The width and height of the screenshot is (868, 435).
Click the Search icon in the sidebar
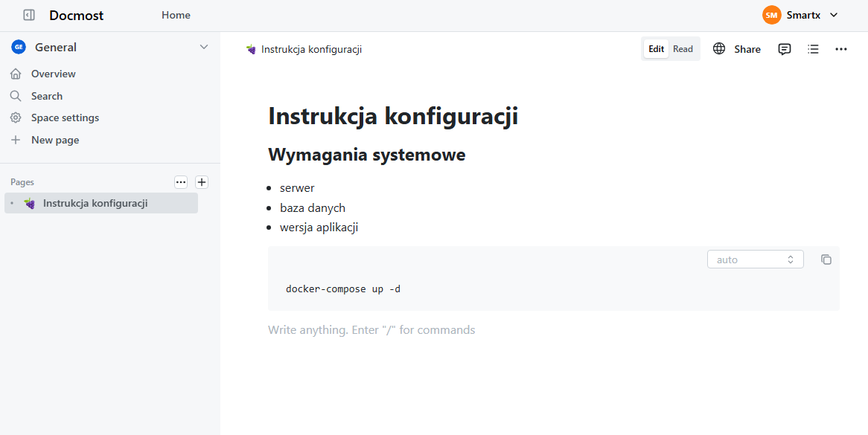pyautogui.click(x=17, y=95)
